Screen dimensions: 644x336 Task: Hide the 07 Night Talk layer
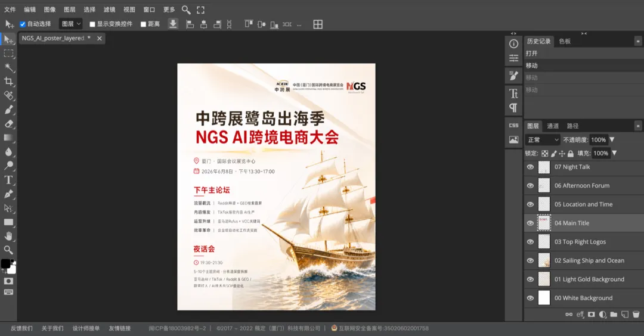point(530,167)
